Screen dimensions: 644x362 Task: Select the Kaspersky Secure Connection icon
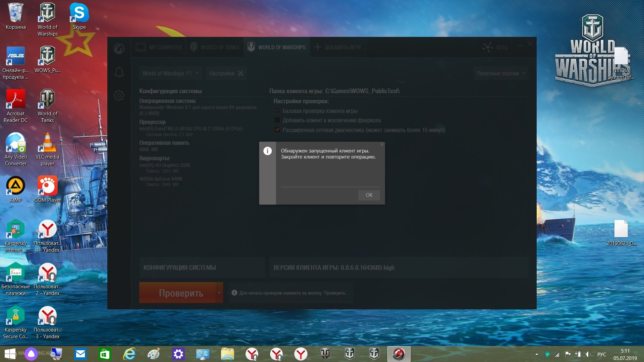click(15, 322)
